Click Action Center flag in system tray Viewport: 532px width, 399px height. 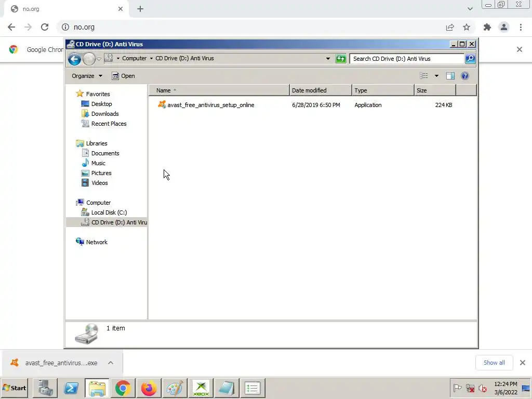point(457,388)
